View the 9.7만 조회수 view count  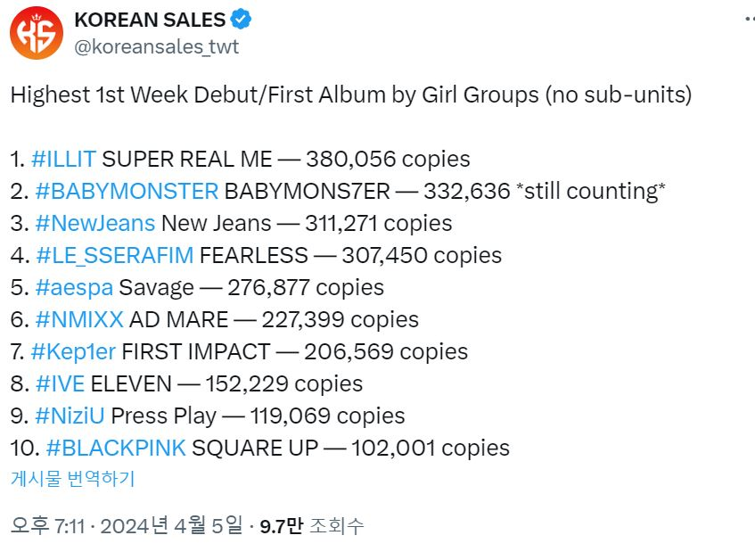[312, 526]
